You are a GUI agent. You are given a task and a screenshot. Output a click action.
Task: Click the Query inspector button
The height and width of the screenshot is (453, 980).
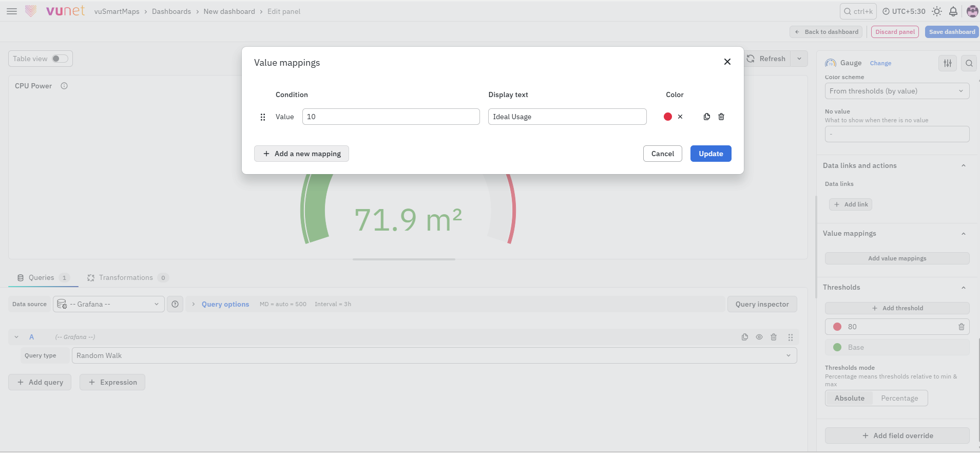(x=762, y=304)
